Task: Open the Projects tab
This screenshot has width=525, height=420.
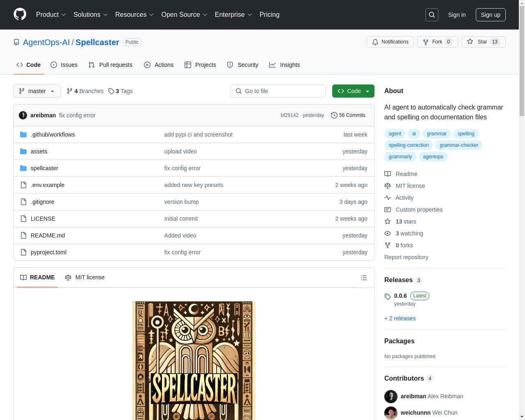Action: point(200,65)
